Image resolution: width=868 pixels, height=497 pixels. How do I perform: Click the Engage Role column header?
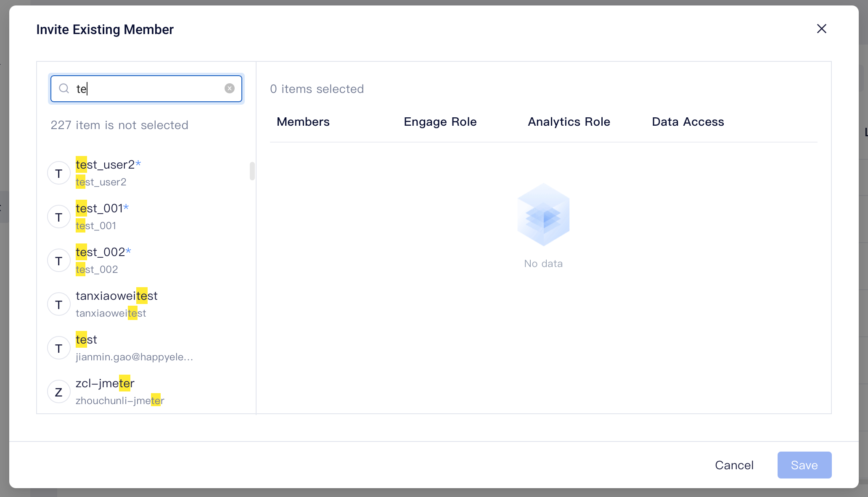coord(440,122)
